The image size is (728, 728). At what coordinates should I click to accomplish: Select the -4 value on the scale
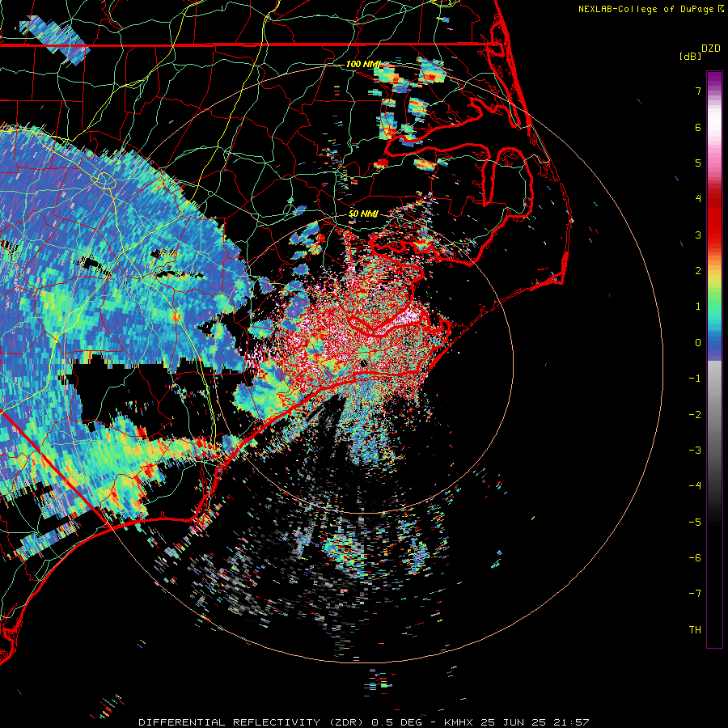pyautogui.click(x=695, y=486)
